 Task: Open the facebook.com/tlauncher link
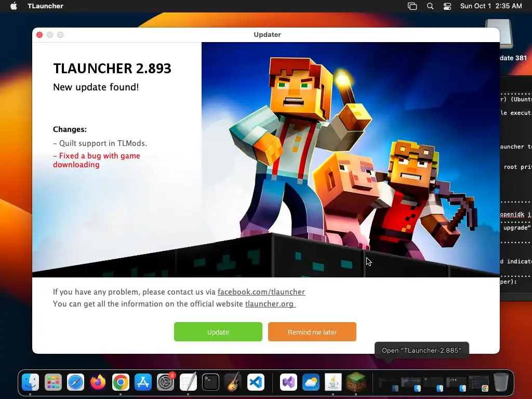[261, 292]
